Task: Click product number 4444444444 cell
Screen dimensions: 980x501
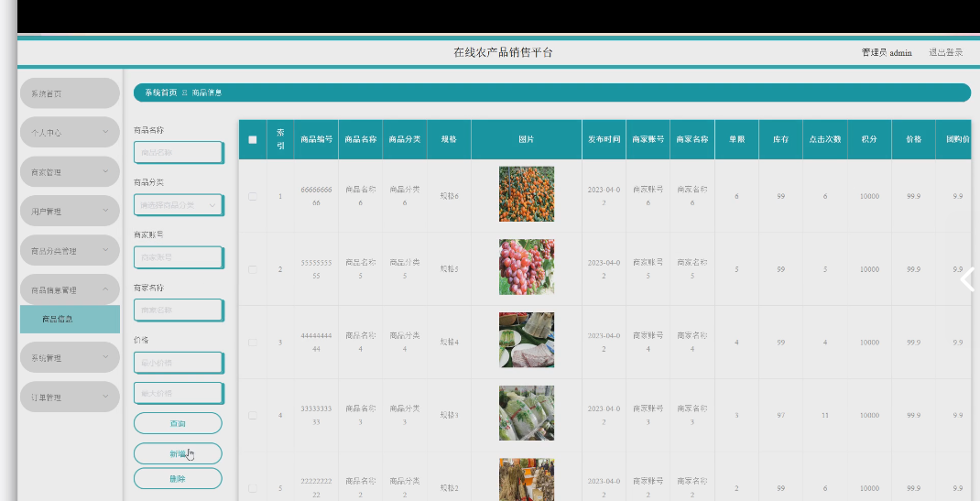Action: (316, 343)
